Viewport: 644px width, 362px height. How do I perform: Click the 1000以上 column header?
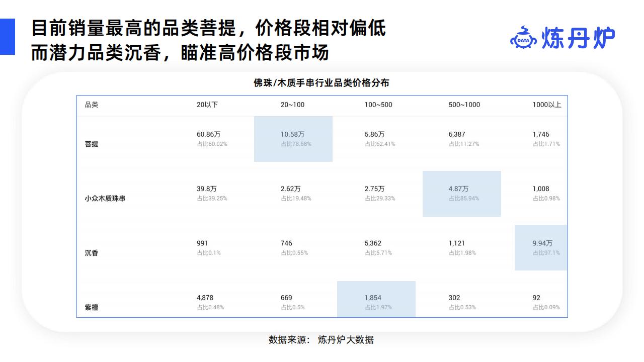547,105
